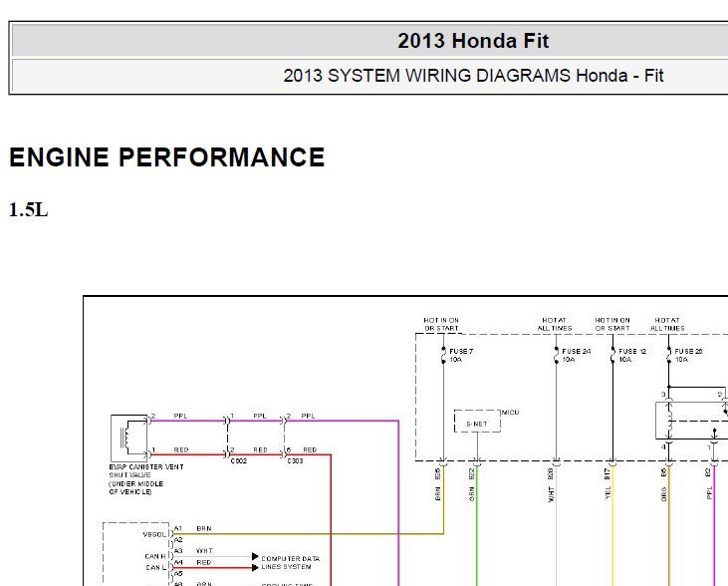Click 'HOT IN ON OR START' above FUSE 12
This screenshot has width=728, height=586.
(612, 324)
